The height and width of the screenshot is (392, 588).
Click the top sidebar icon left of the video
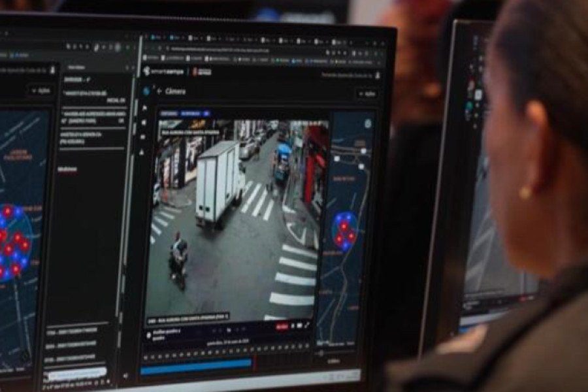(x=144, y=108)
